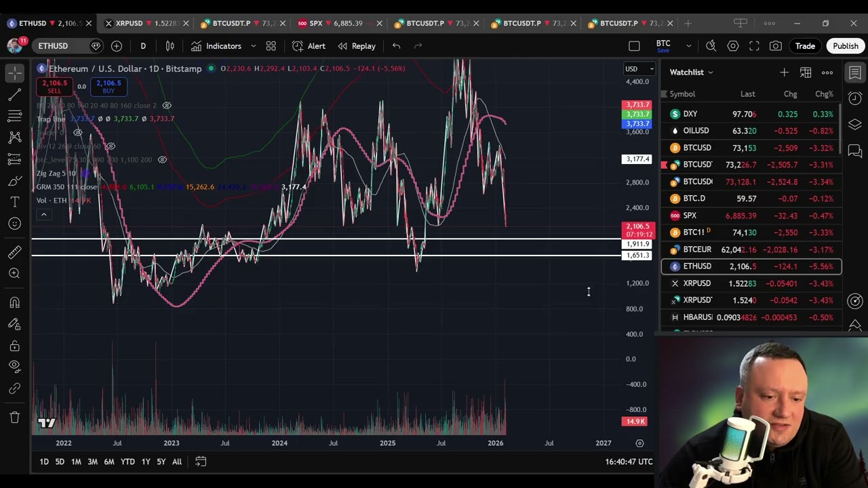Screen dimensions: 868x488
Task: Open the chats sidebar icon
Action: [855, 150]
